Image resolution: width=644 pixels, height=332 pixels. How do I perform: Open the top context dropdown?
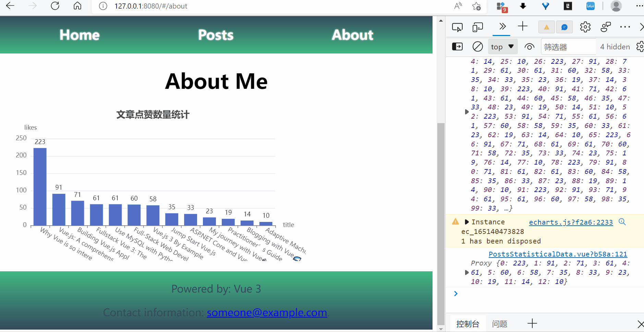click(502, 47)
